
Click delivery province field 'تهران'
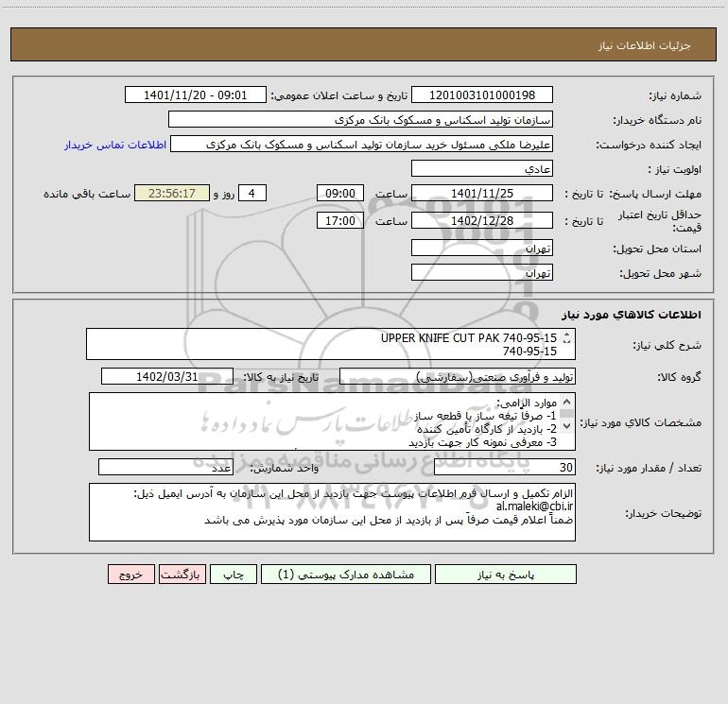482,248
